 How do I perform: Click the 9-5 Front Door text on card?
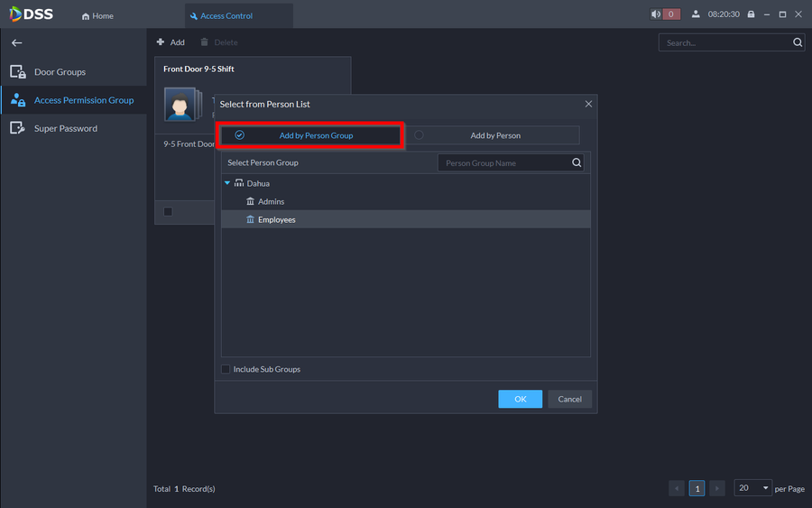click(189, 144)
